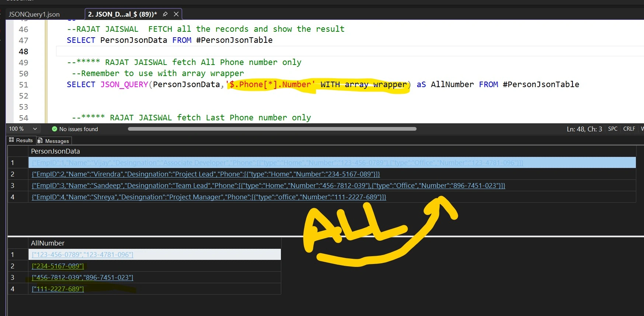Select row header 3 in PersonJsonData grid
Screen dimensions: 644x316
tap(18, 186)
